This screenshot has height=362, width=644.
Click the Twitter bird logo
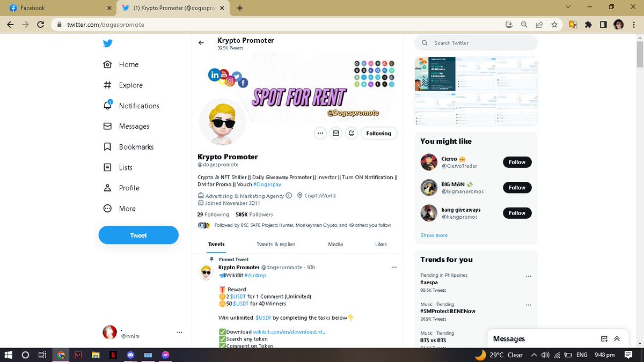coord(108,43)
